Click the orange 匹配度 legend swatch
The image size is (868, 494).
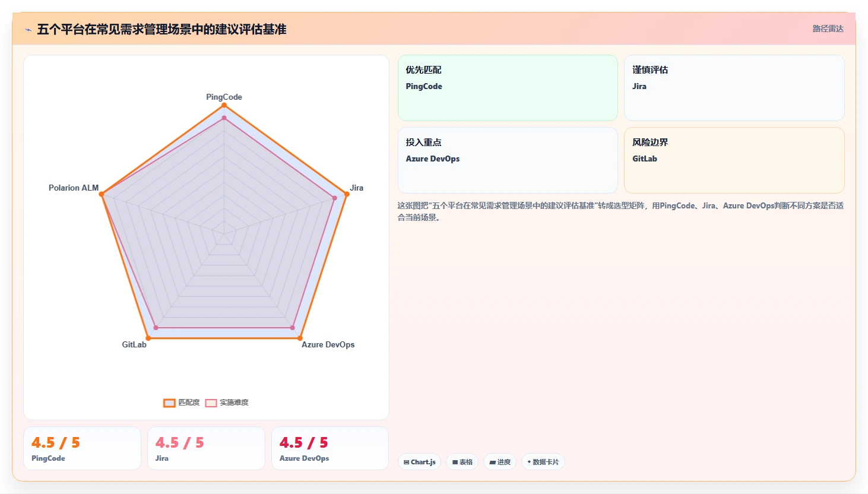pyautogui.click(x=169, y=403)
